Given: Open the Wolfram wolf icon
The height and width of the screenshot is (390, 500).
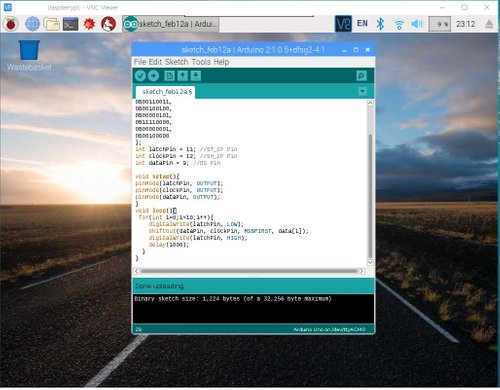Looking at the screenshot, I should click(108, 24).
